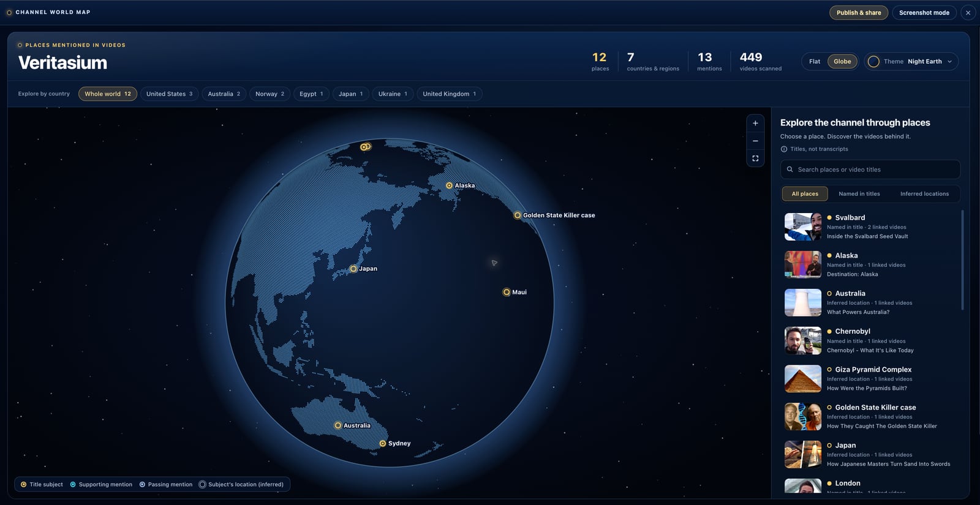Click the Golden State Killer case marker

click(518, 215)
